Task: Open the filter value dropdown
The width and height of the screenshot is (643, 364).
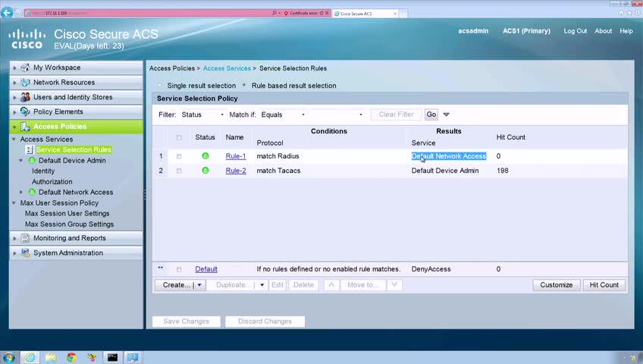Action: pyautogui.click(x=337, y=115)
